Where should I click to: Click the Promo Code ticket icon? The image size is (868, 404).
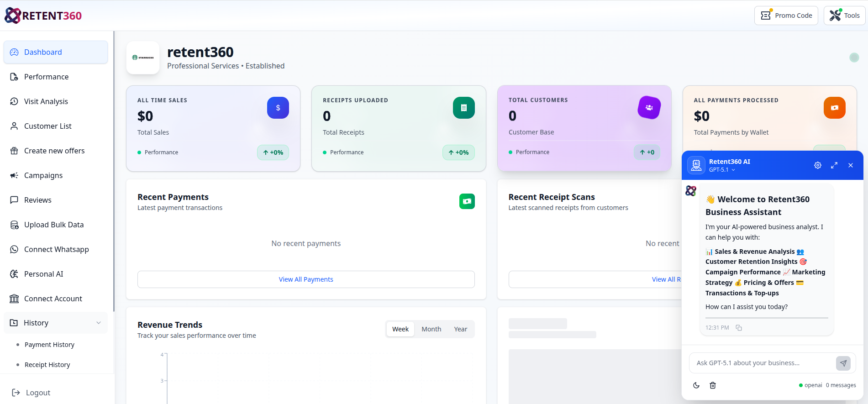(766, 16)
